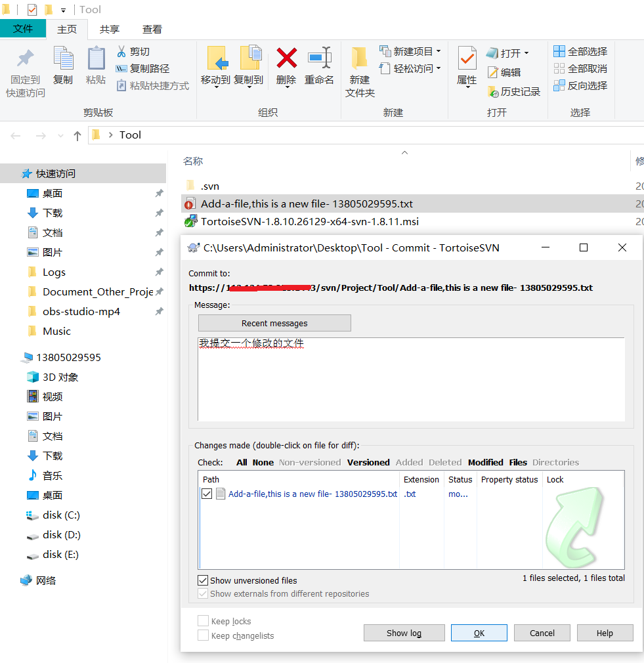Click the Quick Access toolbar properties checkmark icon

click(x=32, y=9)
